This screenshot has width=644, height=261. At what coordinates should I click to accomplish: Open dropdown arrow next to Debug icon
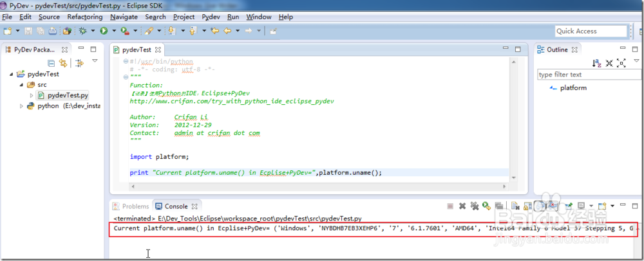93,31
